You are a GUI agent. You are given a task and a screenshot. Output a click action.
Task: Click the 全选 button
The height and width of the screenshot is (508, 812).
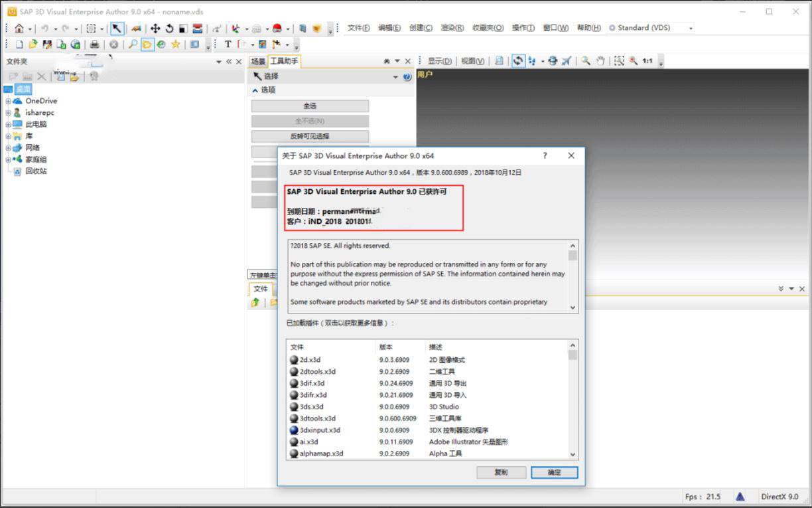click(x=310, y=106)
